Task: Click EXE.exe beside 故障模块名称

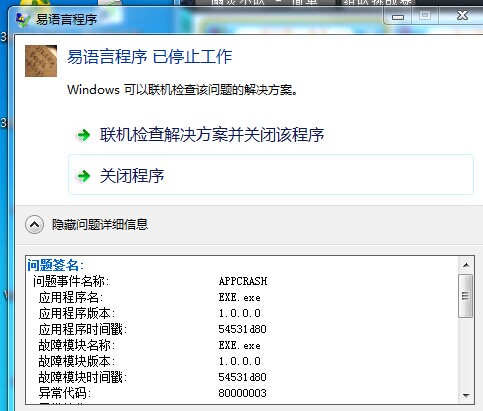Action: coord(239,345)
